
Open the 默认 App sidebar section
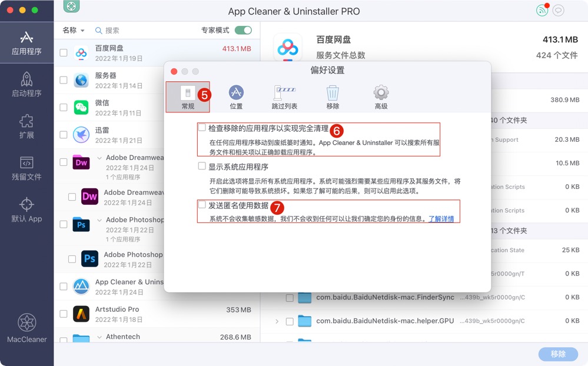click(26, 211)
